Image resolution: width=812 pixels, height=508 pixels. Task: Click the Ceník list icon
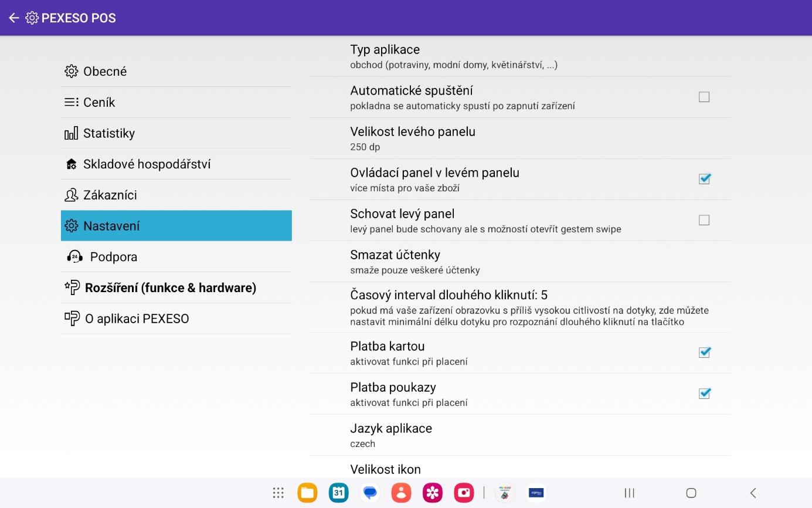pos(71,102)
